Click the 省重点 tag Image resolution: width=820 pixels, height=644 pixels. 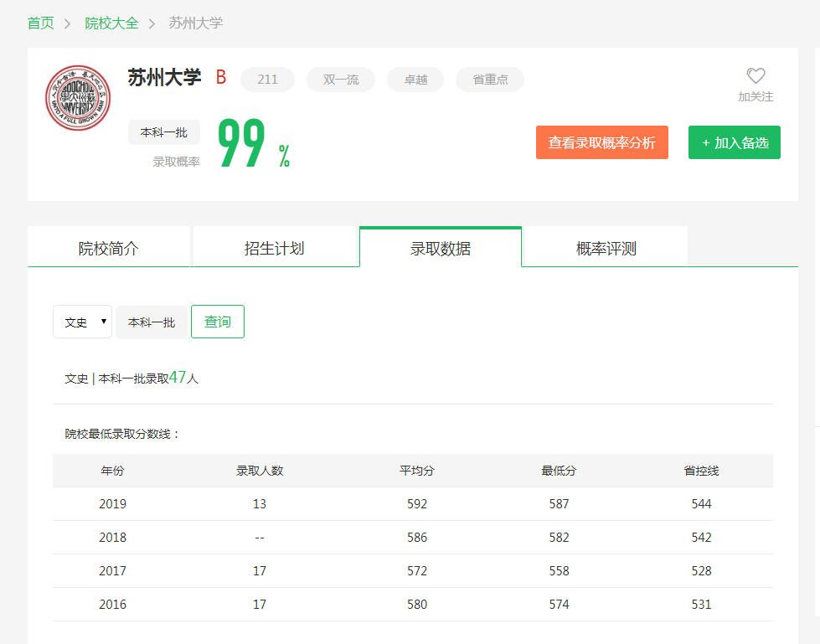pyautogui.click(x=490, y=80)
